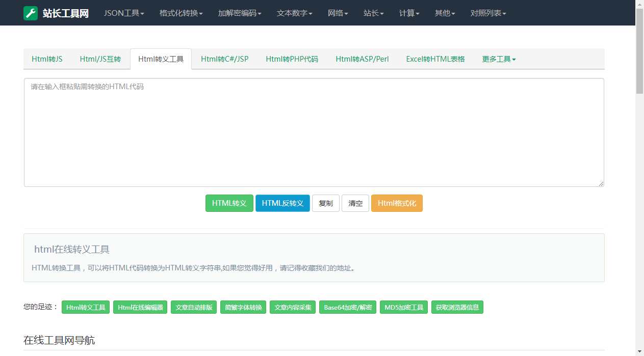Click the blue HTML反转义 button
Viewport: 644px width, 356px height.
click(x=282, y=203)
